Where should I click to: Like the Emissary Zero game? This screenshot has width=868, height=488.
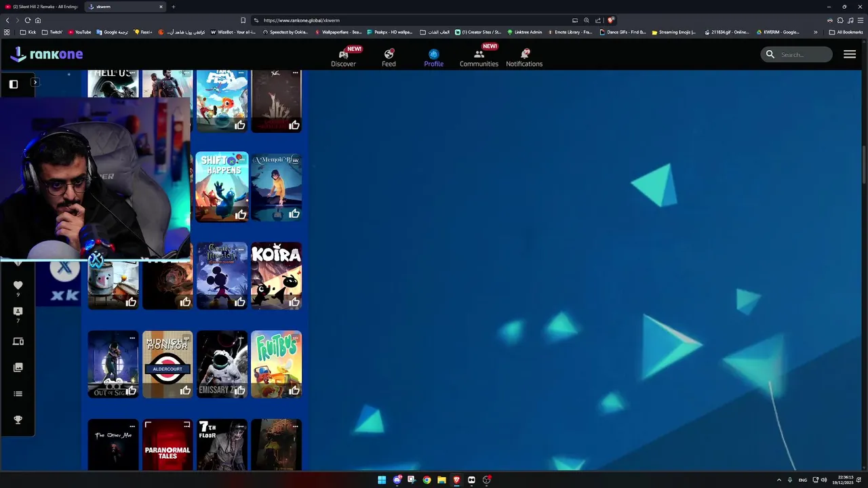[x=240, y=390]
